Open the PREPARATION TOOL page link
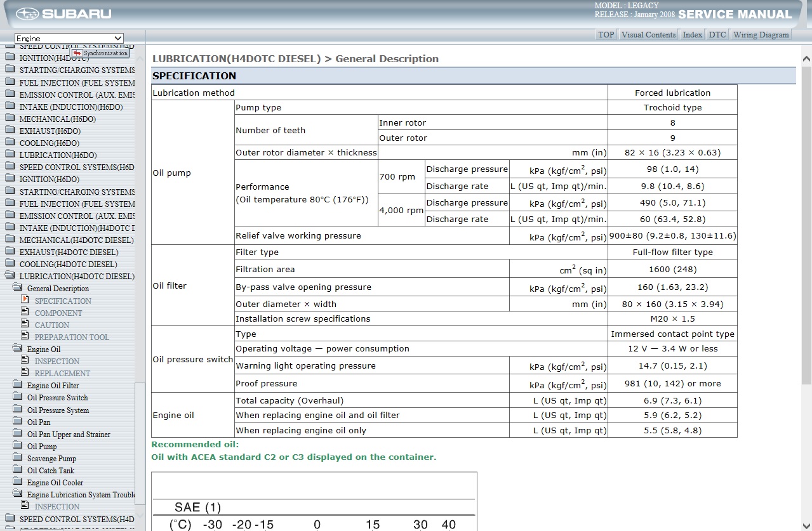This screenshot has height=531, width=812. click(x=72, y=337)
